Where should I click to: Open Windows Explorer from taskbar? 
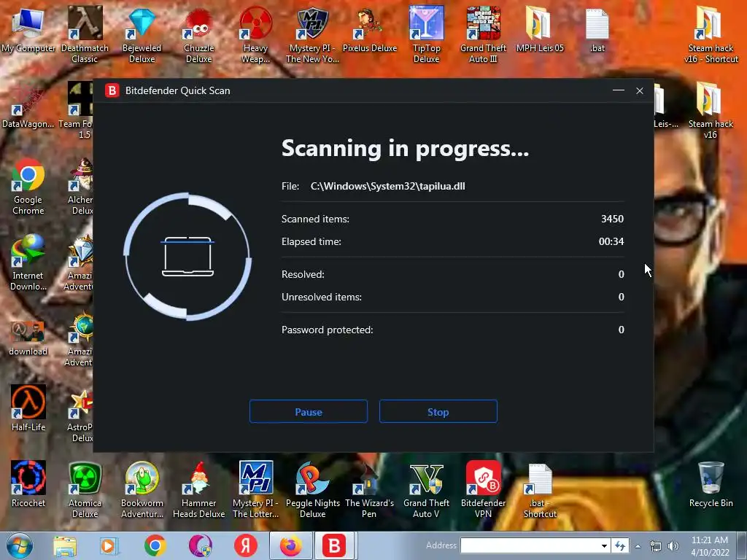[65, 545]
